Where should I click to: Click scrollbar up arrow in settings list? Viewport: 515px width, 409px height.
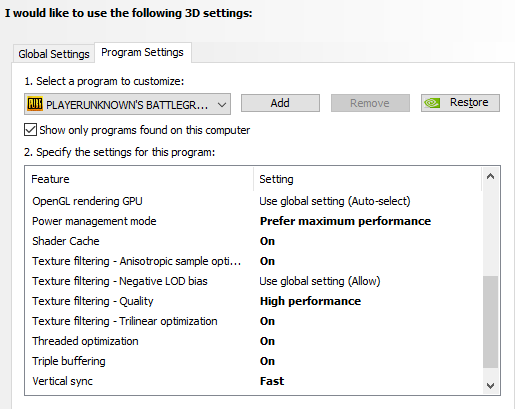click(490, 176)
